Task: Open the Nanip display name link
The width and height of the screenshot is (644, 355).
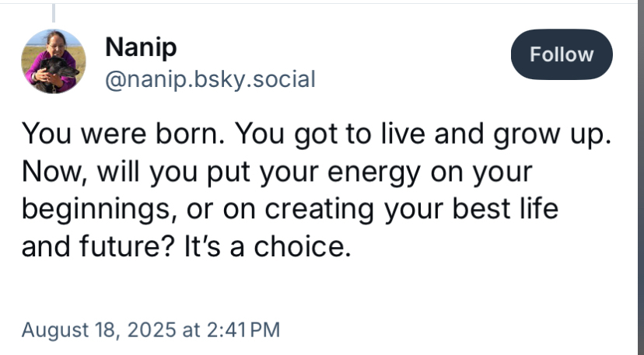Action: click(140, 48)
